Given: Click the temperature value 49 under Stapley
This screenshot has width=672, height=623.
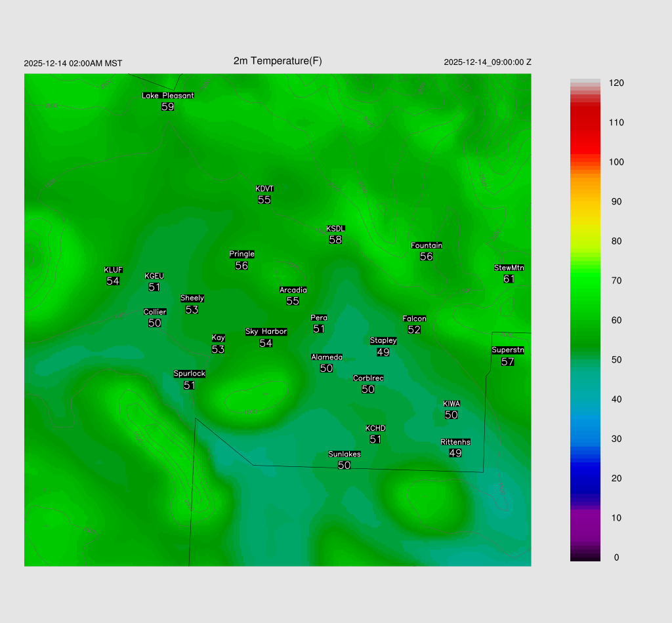Looking at the screenshot, I should point(383,352).
